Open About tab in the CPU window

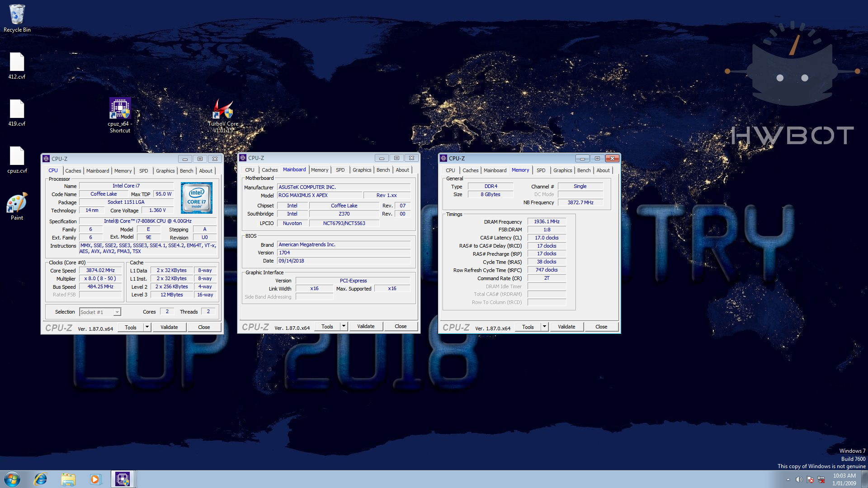click(206, 171)
